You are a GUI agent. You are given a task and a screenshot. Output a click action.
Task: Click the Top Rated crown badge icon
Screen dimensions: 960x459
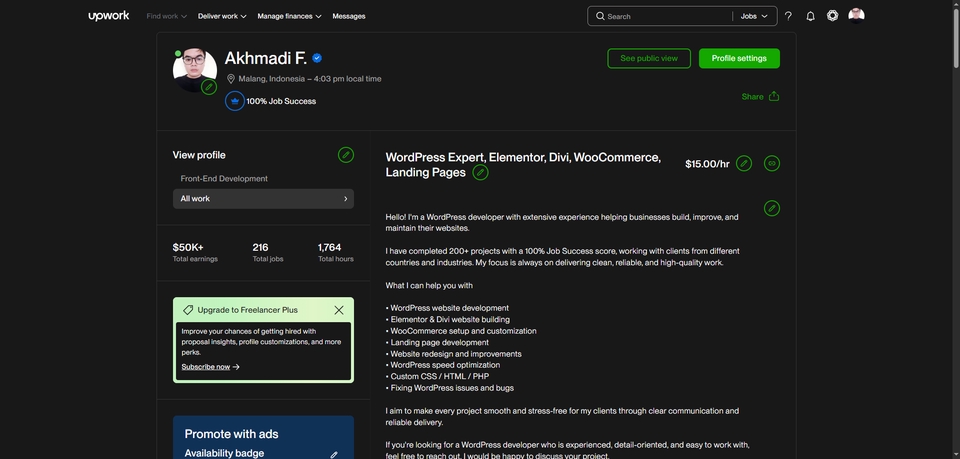click(x=234, y=101)
